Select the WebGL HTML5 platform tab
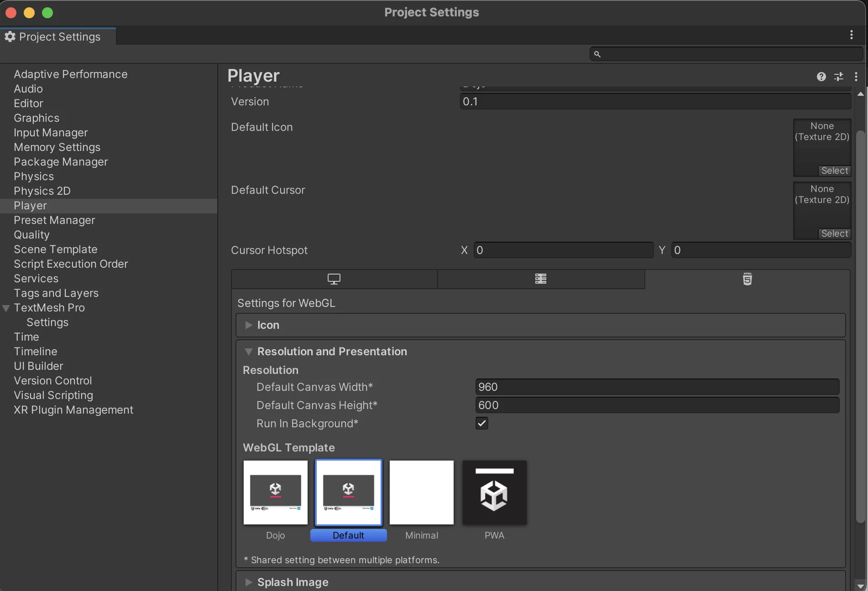Image resolution: width=868 pixels, height=591 pixels. click(747, 279)
